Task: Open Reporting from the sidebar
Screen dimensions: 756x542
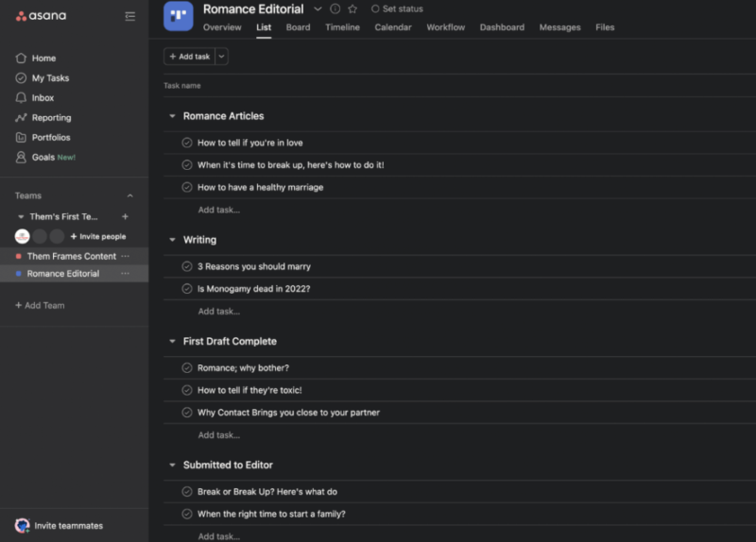Action: pos(51,118)
